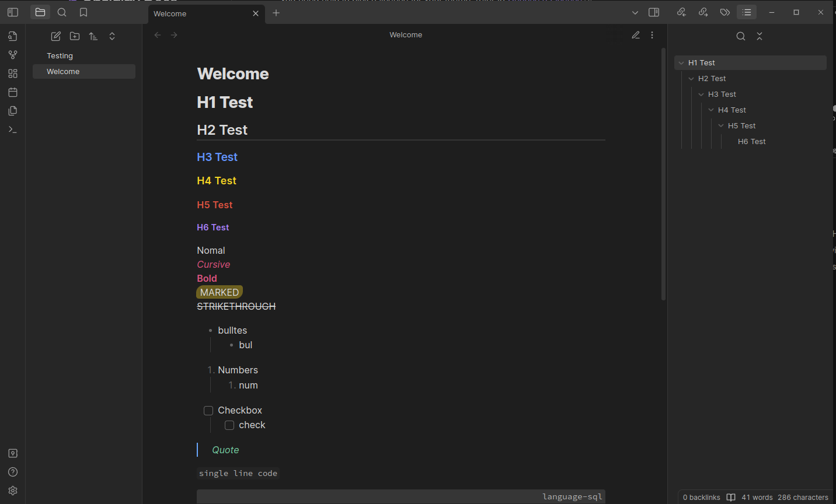Maximize the Obsidian window

coord(796,12)
